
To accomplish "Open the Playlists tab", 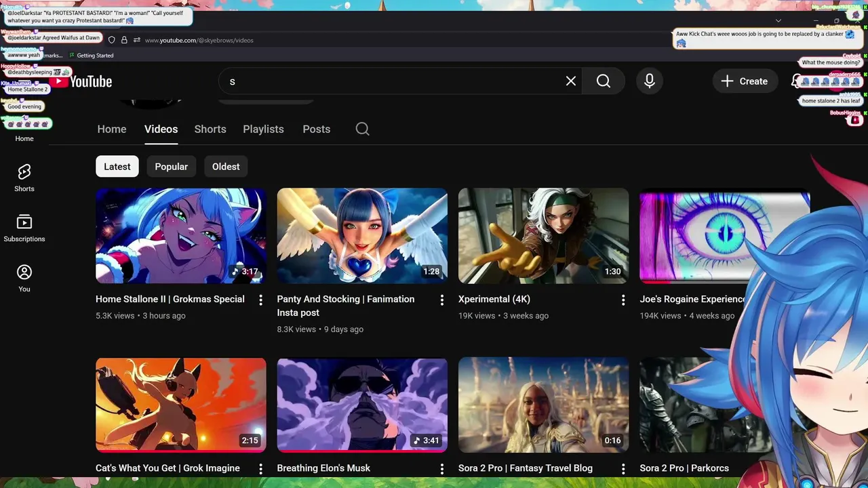I will coord(263,129).
